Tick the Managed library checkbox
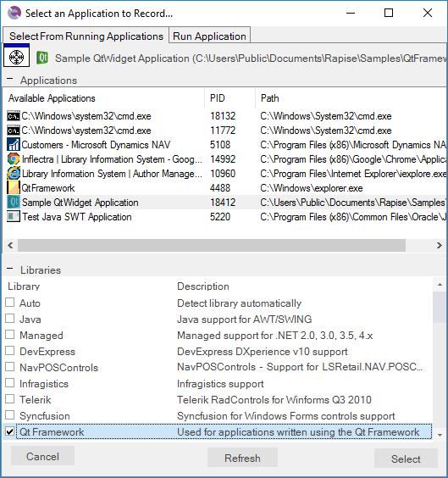The width and height of the screenshot is (448, 478). [10, 335]
